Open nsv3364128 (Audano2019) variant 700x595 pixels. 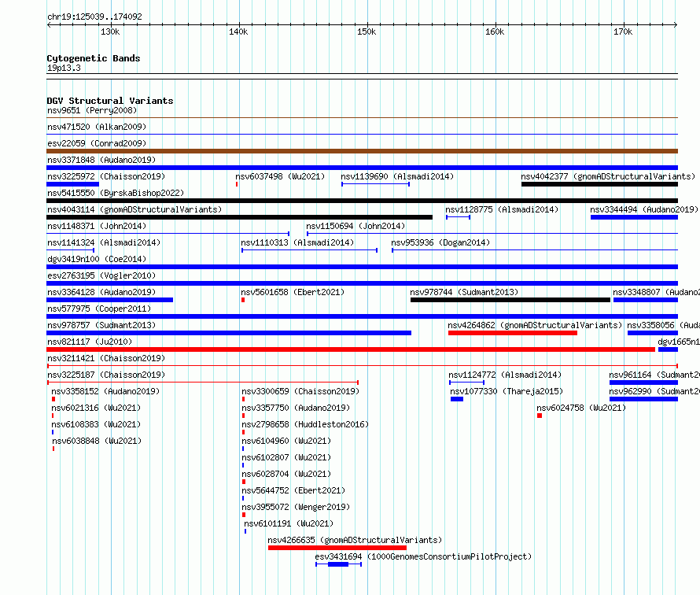coord(101,292)
